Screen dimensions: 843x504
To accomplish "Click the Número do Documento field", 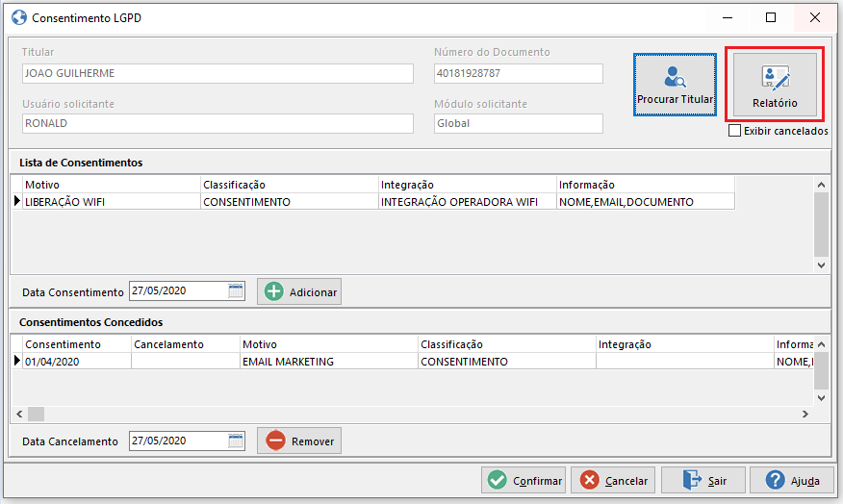I will 519,73.
